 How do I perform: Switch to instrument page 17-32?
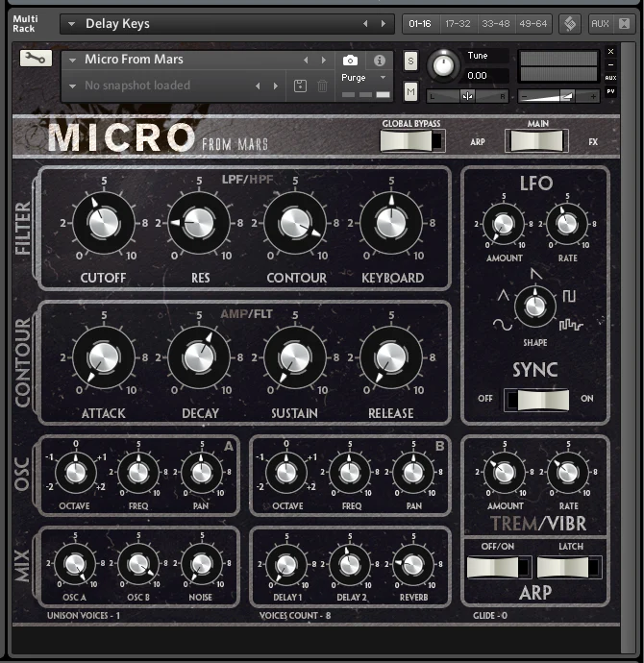pyautogui.click(x=458, y=24)
